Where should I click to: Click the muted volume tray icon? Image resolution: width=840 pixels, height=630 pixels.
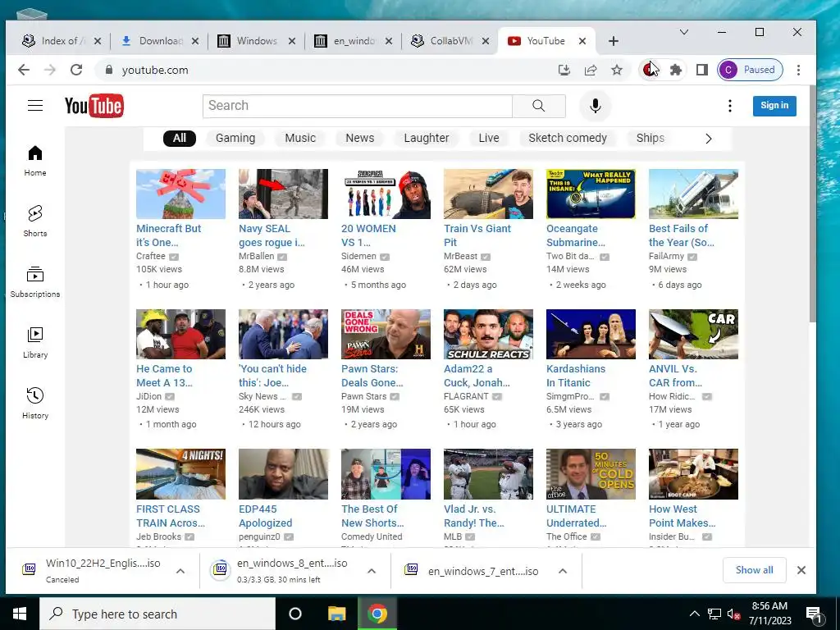coord(733,614)
